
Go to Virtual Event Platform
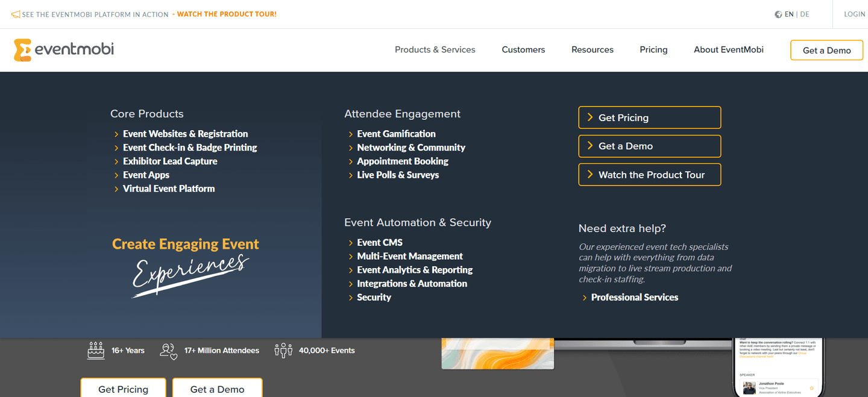(x=169, y=189)
